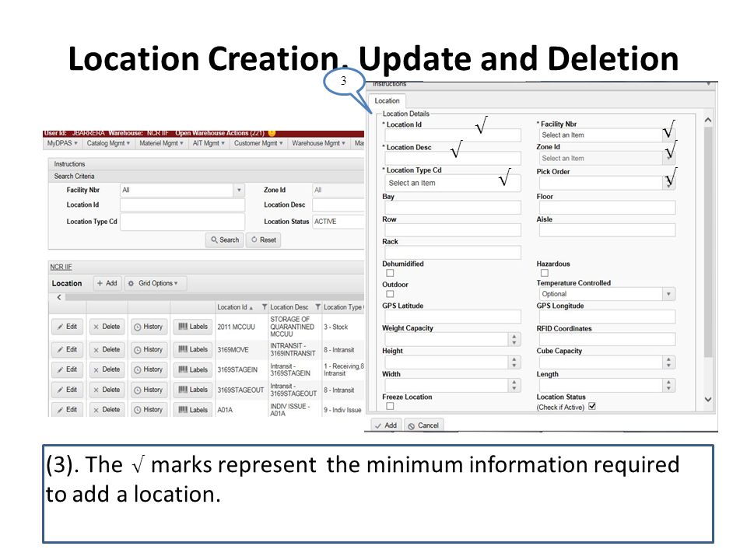Screen dimensions: 747x560
Task: Click the Search button in Search Criteria
Action: [225, 240]
